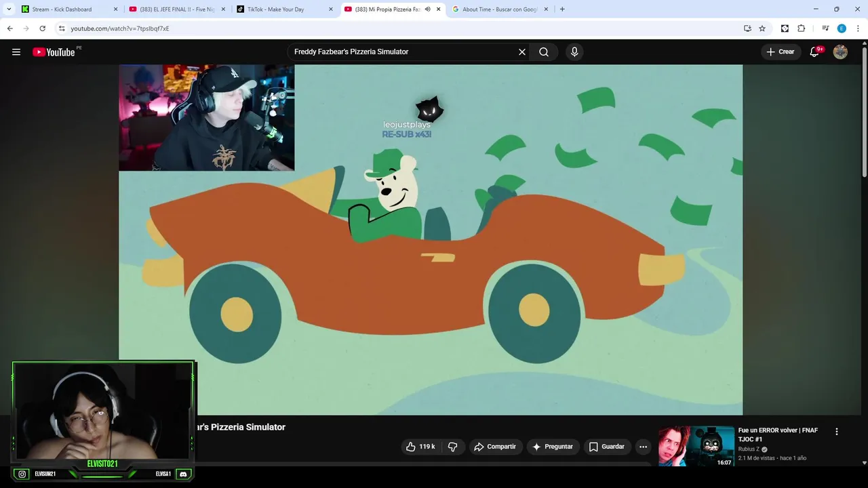Open the Extensions puzzle menu
The width and height of the screenshot is (868, 488).
click(x=802, y=28)
